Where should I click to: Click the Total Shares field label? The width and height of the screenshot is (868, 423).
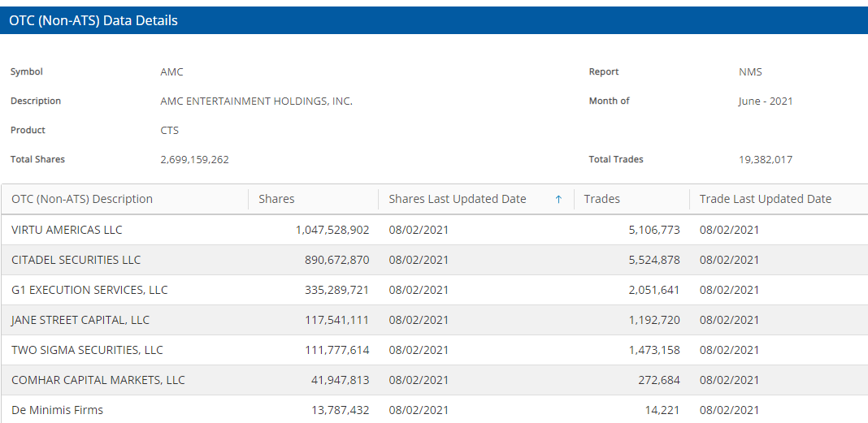click(37, 159)
